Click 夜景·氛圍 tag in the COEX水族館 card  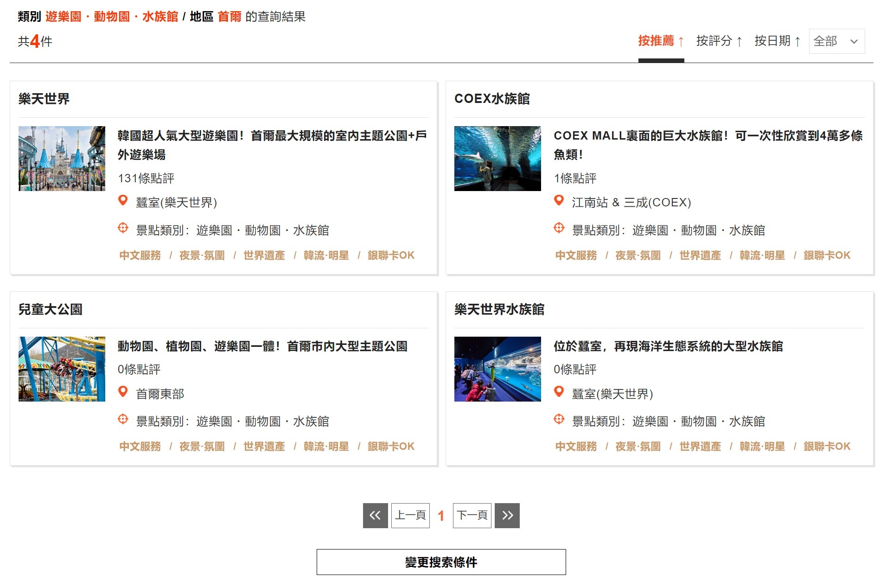tap(638, 256)
